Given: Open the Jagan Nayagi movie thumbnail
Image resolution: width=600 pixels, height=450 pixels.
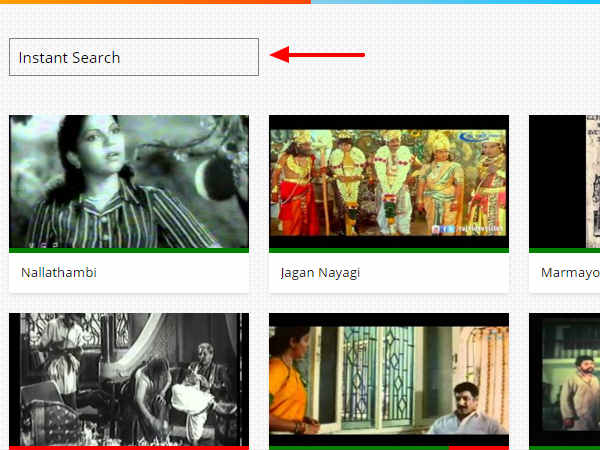Looking at the screenshot, I should (389, 181).
